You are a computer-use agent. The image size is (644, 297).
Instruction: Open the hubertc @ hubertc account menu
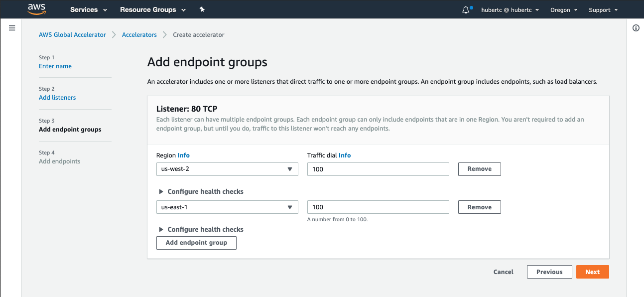[510, 10]
